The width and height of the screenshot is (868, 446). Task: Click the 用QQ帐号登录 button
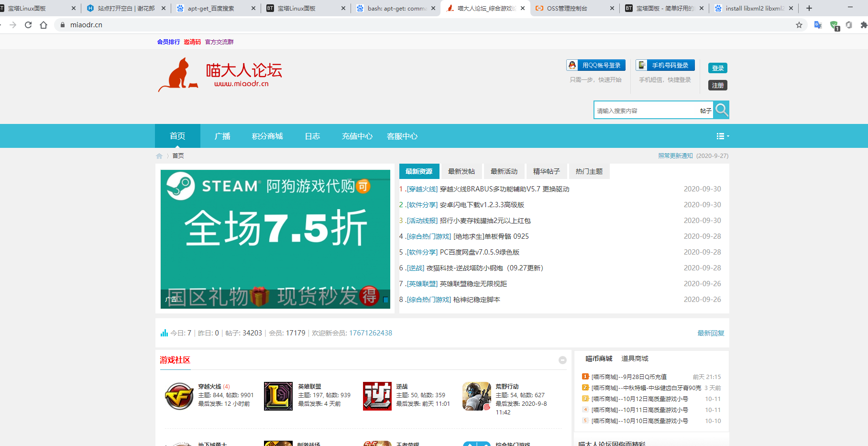pos(596,65)
